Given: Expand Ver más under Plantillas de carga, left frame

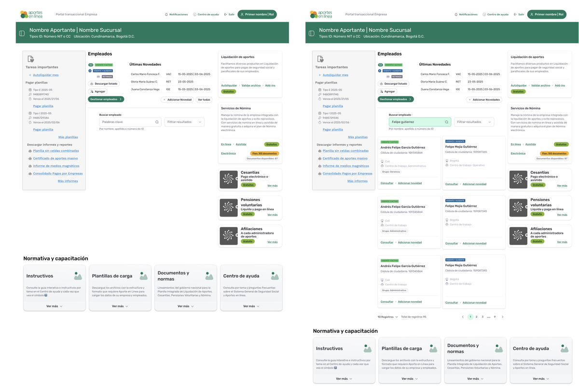Looking at the screenshot, I should (120, 306).
